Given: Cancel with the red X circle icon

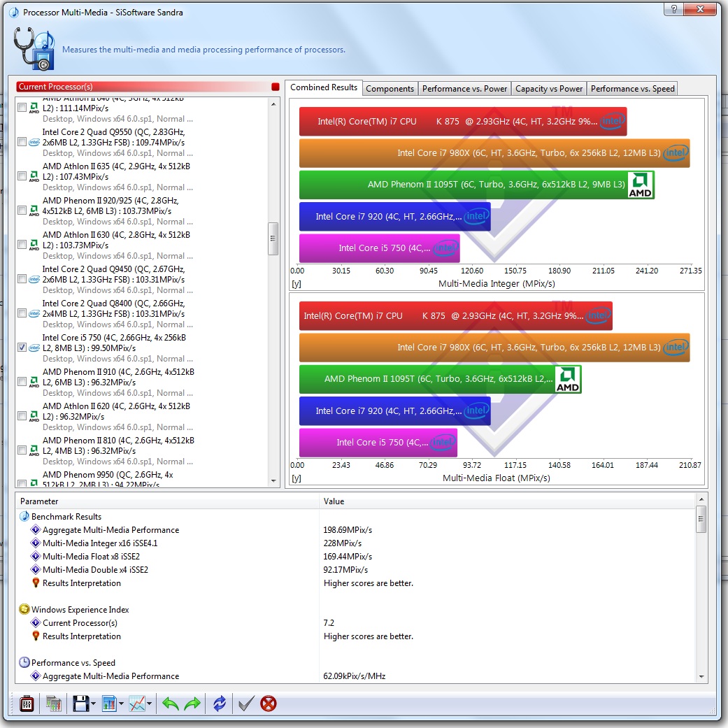Looking at the screenshot, I should pyautogui.click(x=269, y=704).
